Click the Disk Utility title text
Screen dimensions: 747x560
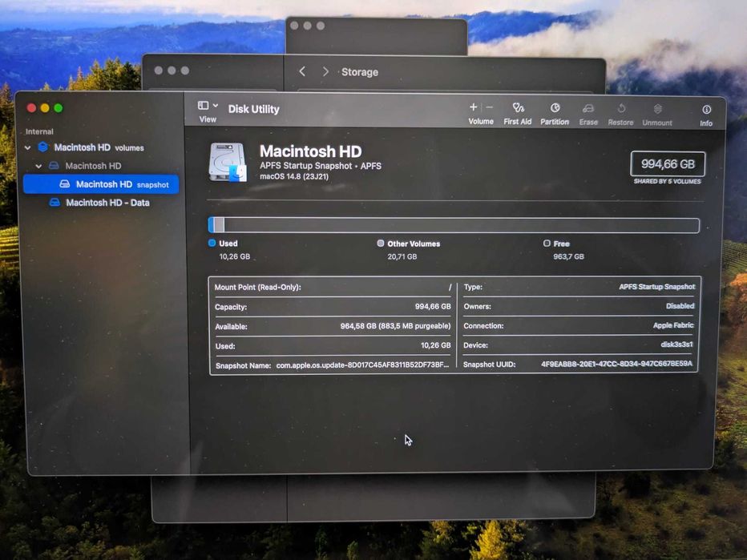[253, 110]
